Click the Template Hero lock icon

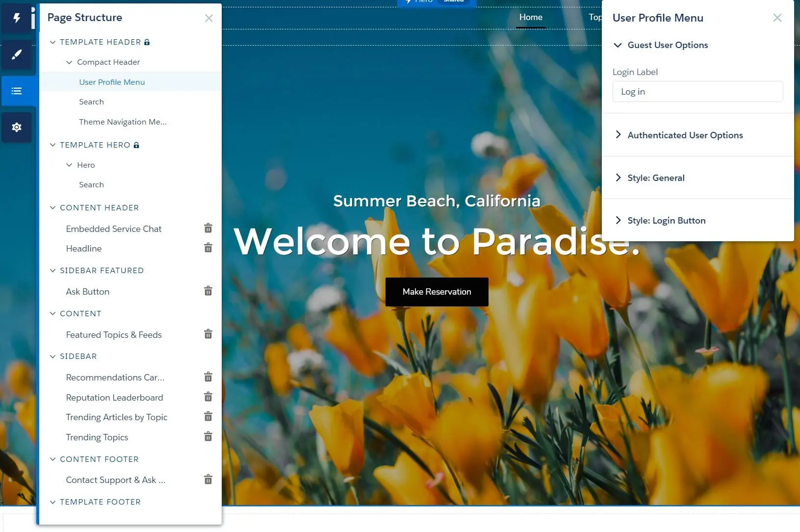(x=136, y=145)
